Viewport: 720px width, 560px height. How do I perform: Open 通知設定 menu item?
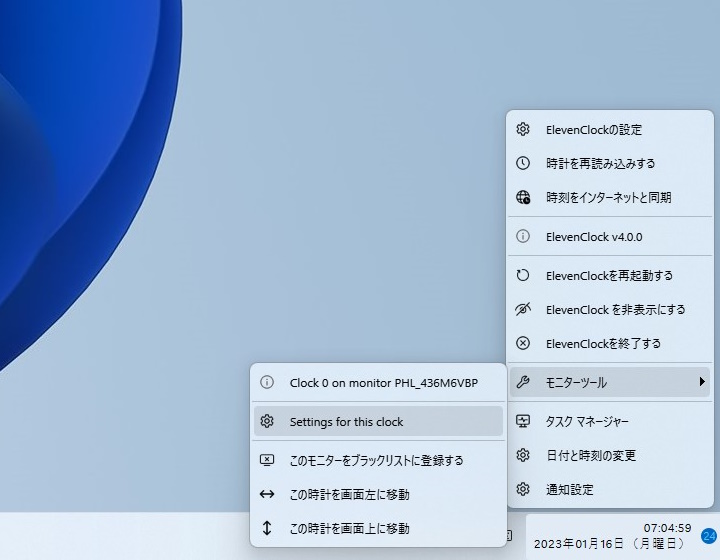click(610, 489)
